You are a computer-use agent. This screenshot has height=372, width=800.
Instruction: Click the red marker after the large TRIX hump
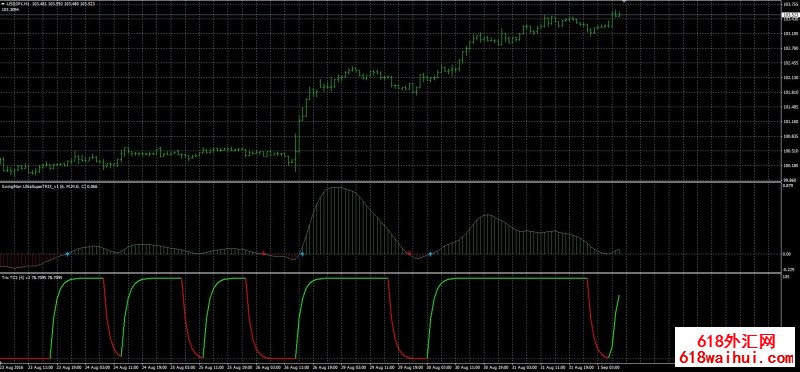point(409,253)
